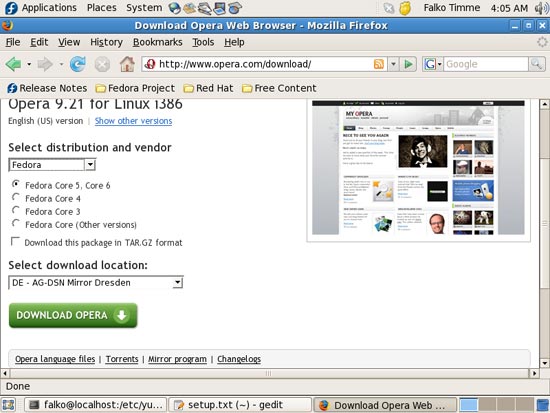Follow the Show other versions link
The image size is (550, 413).
pyautogui.click(x=133, y=121)
